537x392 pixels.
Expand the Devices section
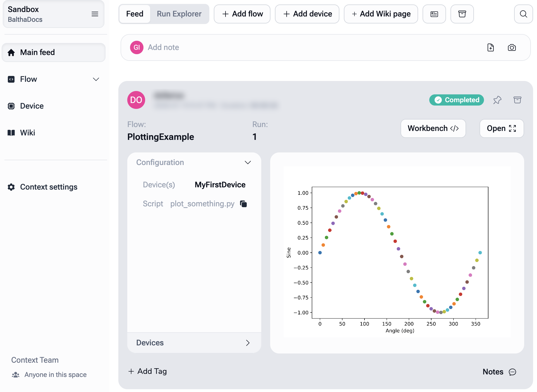click(x=248, y=343)
